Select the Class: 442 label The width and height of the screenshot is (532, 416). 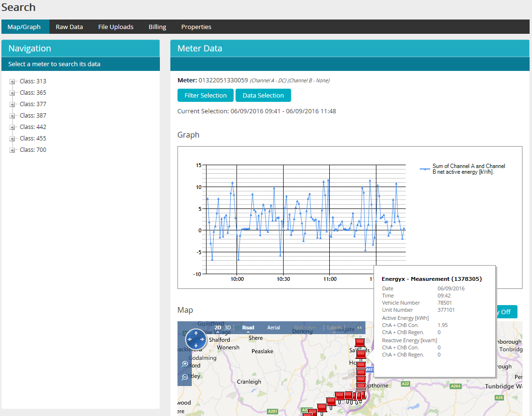tap(33, 127)
